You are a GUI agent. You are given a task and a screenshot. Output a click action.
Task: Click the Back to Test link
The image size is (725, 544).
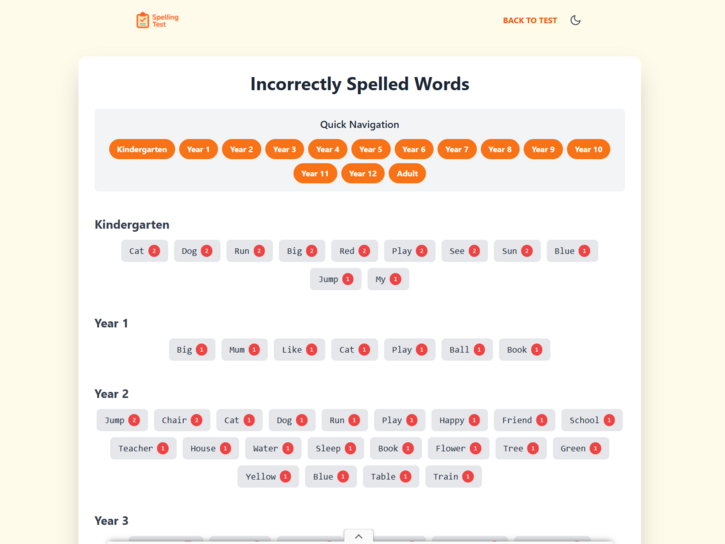(529, 20)
